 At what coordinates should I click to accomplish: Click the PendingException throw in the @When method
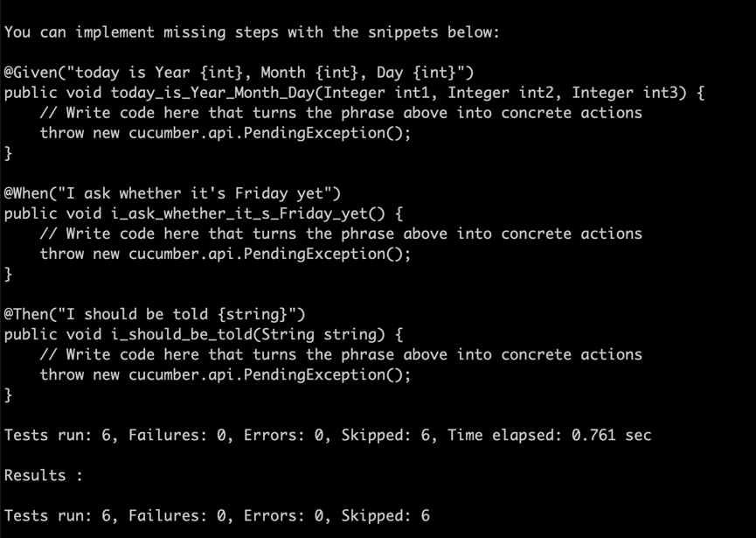click(225, 254)
